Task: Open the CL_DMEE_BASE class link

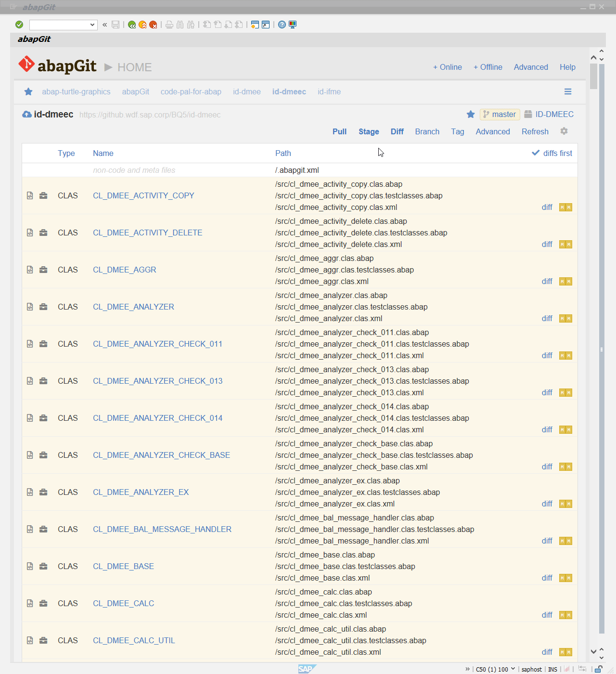Action: coord(123,566)
